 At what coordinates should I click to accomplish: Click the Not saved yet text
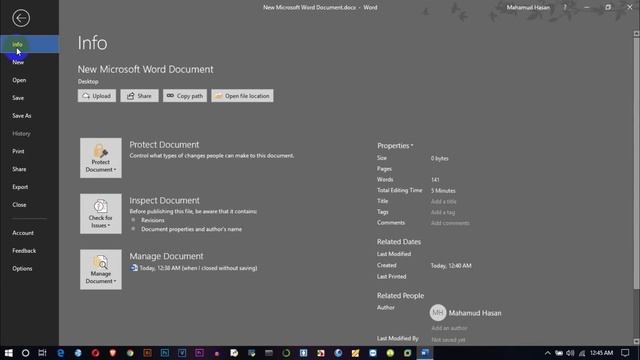(x=448, y=340)
